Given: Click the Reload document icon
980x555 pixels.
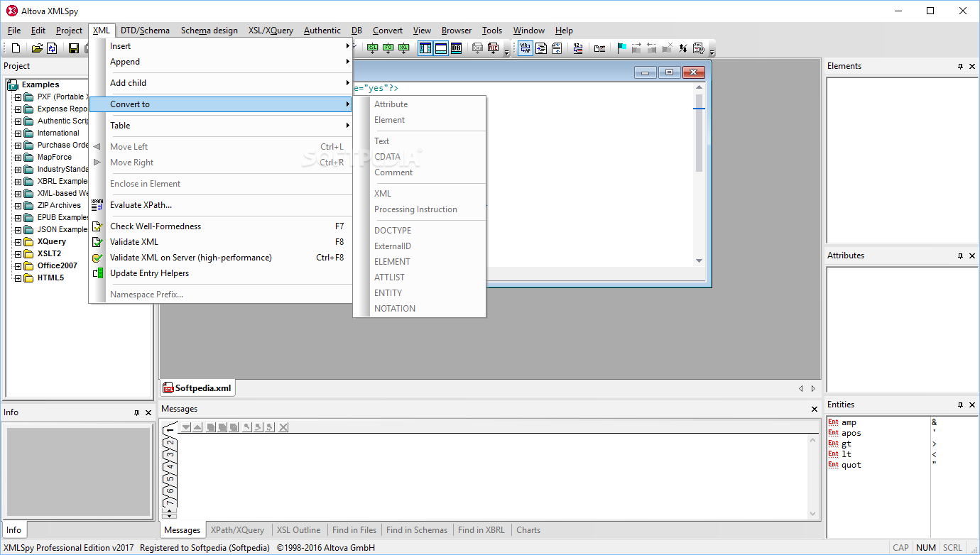Looking at the screenshot, I should tap(52, 48).
